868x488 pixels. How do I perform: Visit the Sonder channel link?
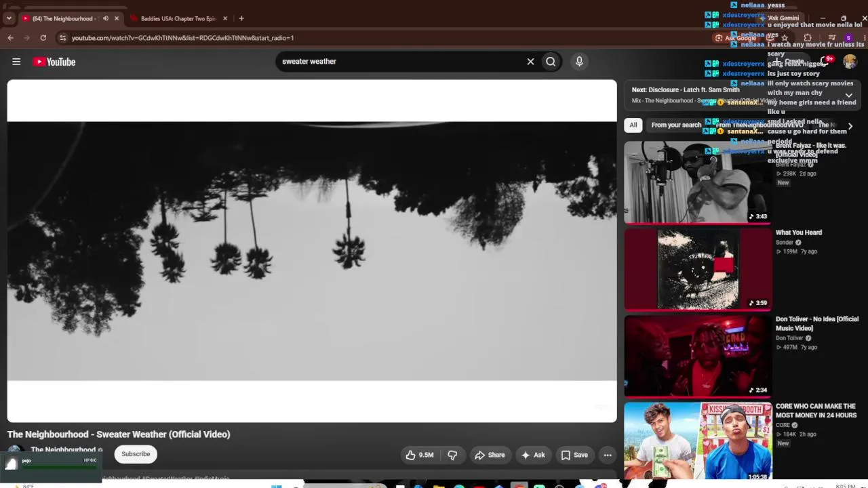click(x=785, y=242)
